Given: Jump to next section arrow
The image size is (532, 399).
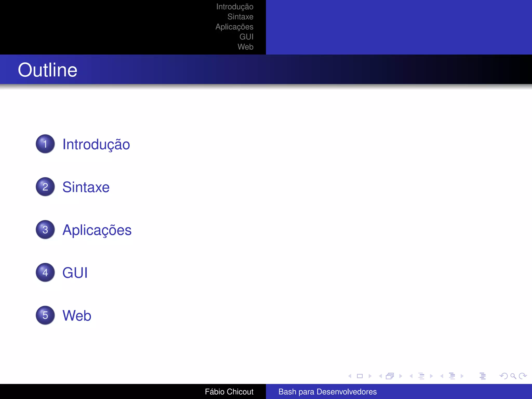Looking at the screenshot, I should click(462, 376).
